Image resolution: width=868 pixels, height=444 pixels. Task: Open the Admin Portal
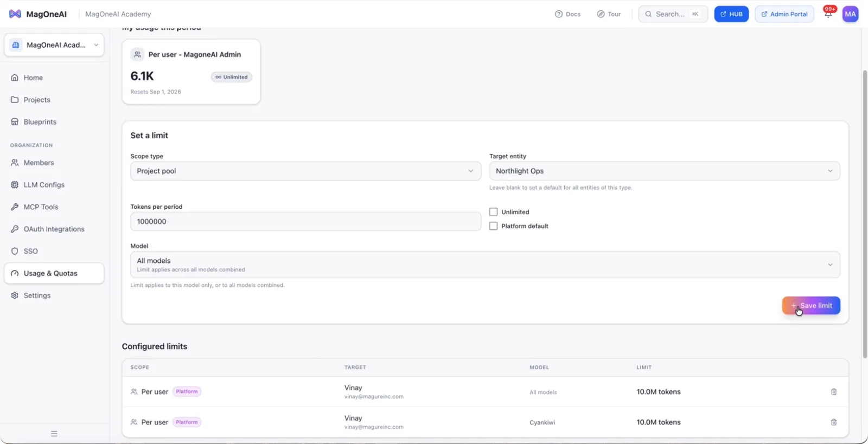(784, 14)
